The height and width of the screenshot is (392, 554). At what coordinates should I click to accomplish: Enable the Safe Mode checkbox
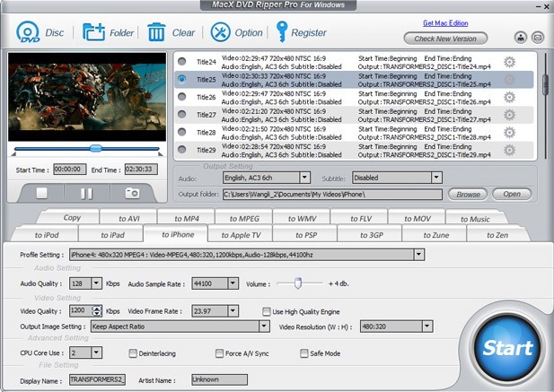304,353
